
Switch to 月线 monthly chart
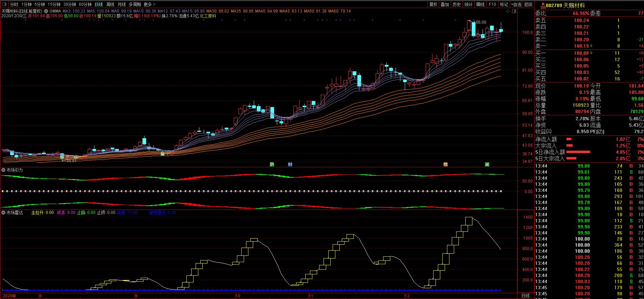pos(121,4)
